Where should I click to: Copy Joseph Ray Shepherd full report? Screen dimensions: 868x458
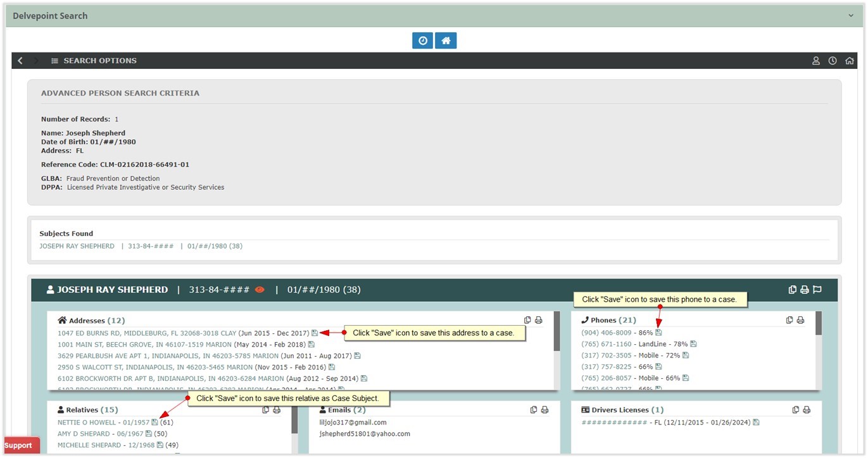point(793,290)
